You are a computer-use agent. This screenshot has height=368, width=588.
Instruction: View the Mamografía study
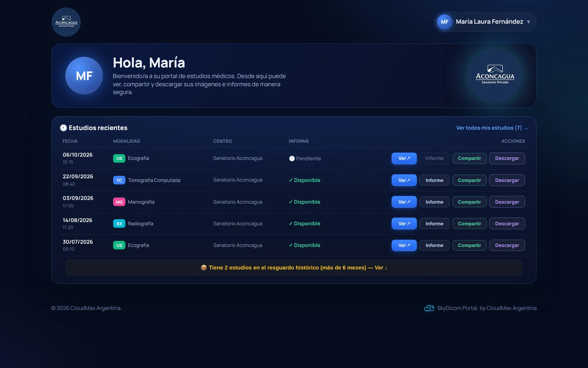coord(404,202)
